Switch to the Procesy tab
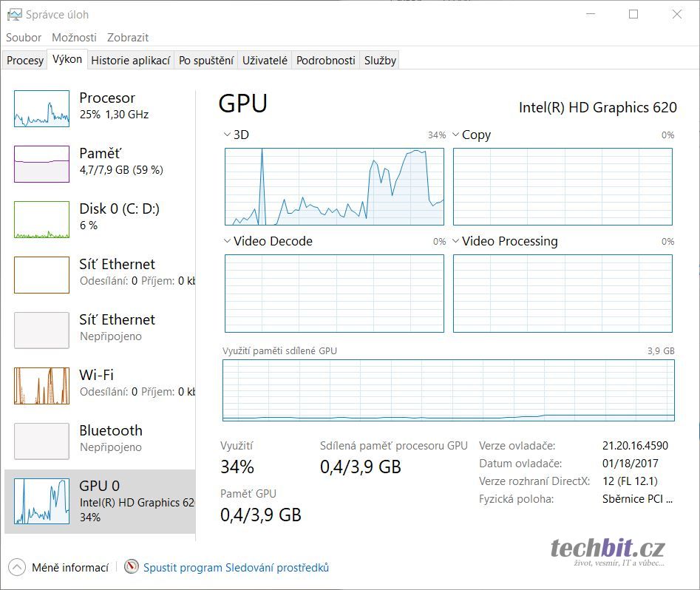The height and width of the screenshot is (590, 700). [25, 61]
